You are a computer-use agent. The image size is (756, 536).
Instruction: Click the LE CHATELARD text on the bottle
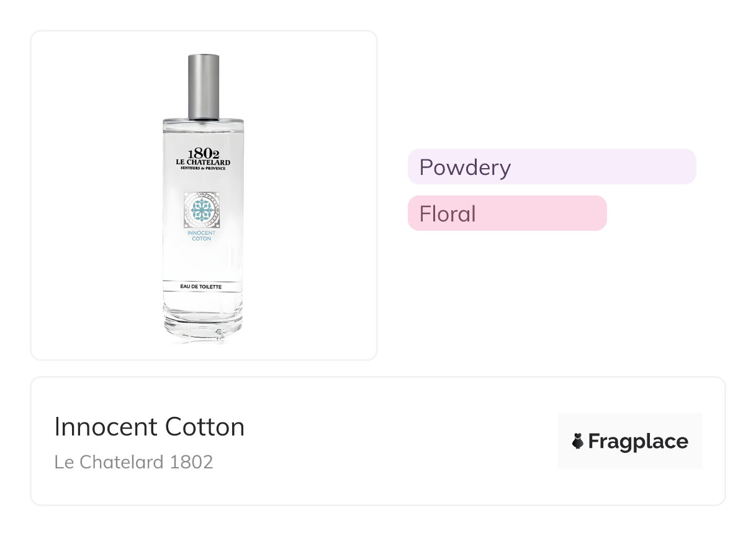coord(203,163)
